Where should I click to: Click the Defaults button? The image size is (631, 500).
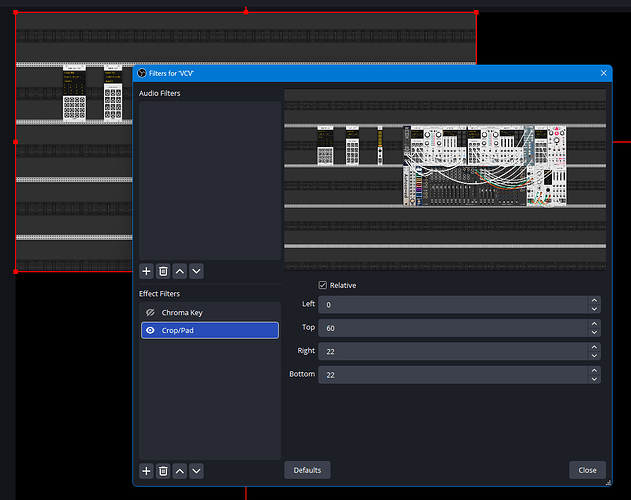(x=307, y=470)
